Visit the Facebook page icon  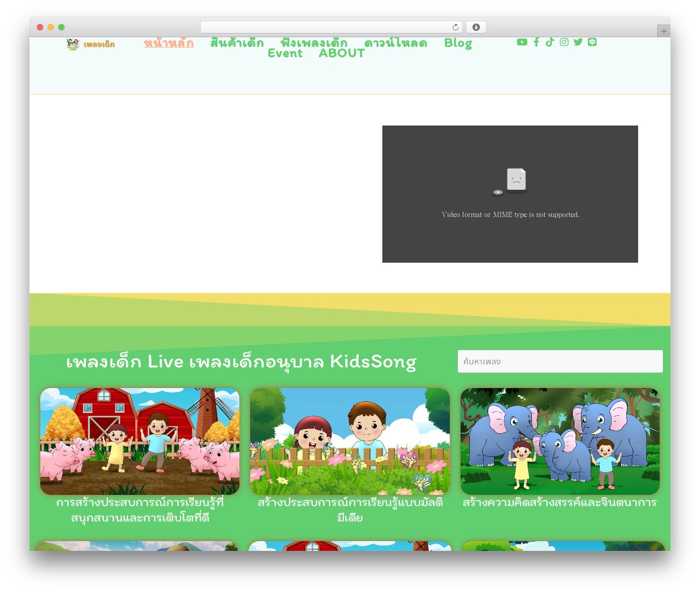pyautogui.click(x=536, y=42)
